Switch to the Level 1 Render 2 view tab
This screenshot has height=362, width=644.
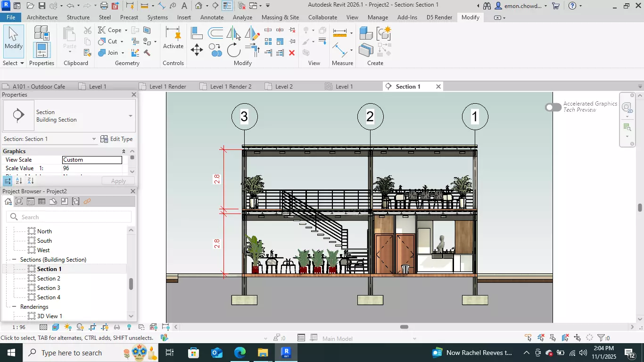coord(231,87)
